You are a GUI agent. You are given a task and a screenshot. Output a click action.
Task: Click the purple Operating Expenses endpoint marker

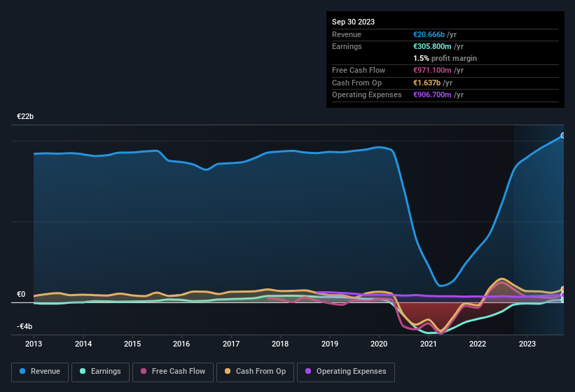tap(563, 295)
